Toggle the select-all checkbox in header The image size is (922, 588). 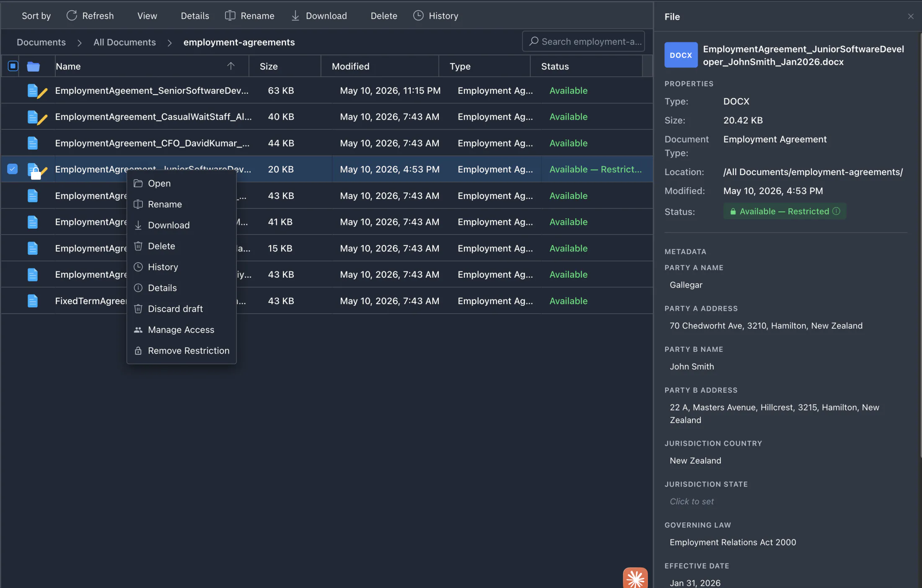13,66
